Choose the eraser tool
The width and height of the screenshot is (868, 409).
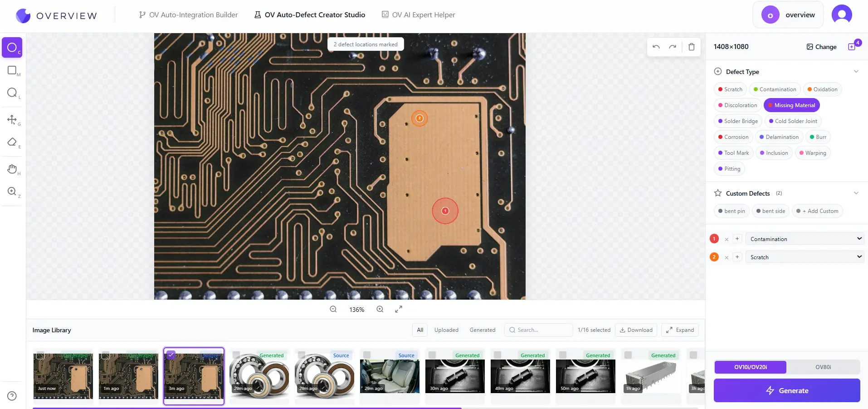(12, 142)
